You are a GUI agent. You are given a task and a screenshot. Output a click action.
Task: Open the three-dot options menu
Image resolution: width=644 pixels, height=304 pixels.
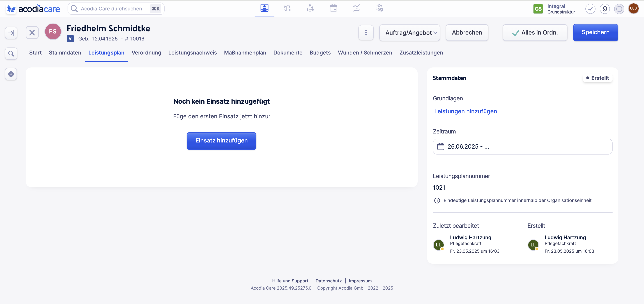pos(366,33)
